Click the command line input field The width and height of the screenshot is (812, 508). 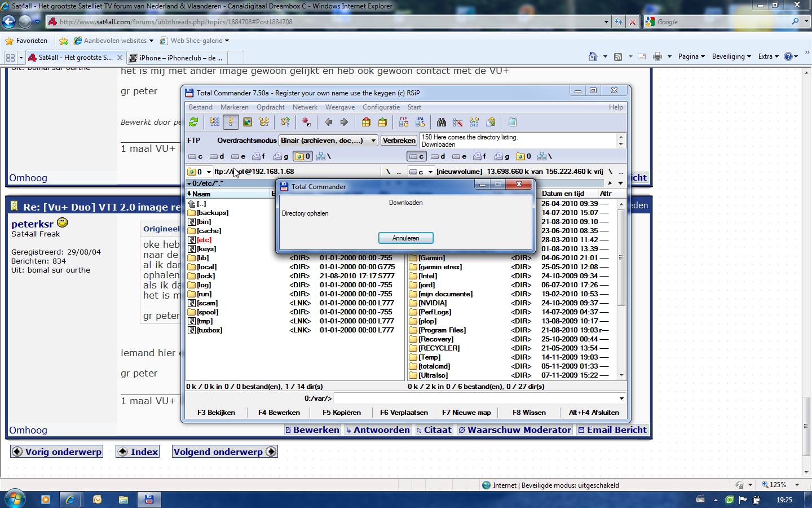click(479, 398)
